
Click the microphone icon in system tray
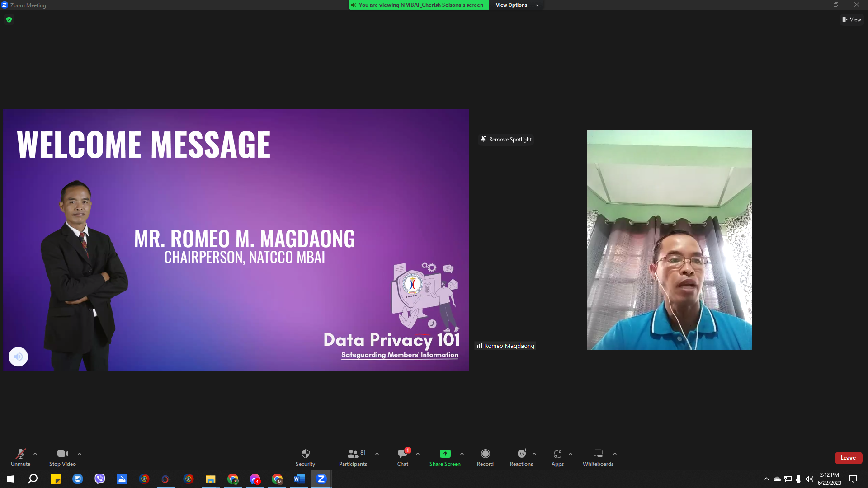click(x=799, y=479)
